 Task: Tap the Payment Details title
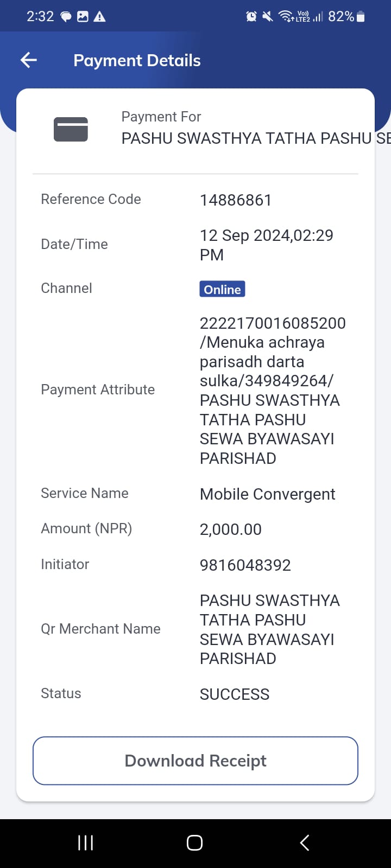tap(137, 60)
